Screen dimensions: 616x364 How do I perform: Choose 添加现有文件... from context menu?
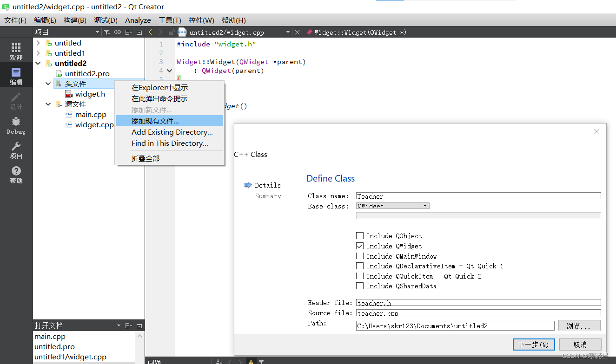point(169,121)
